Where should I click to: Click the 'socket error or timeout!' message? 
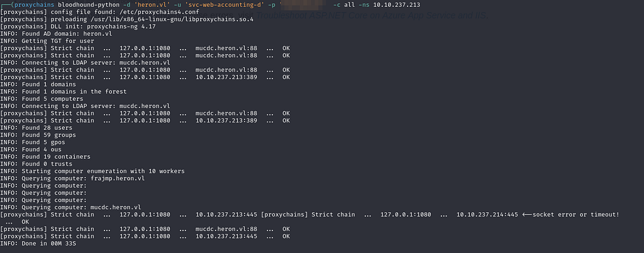575,215
